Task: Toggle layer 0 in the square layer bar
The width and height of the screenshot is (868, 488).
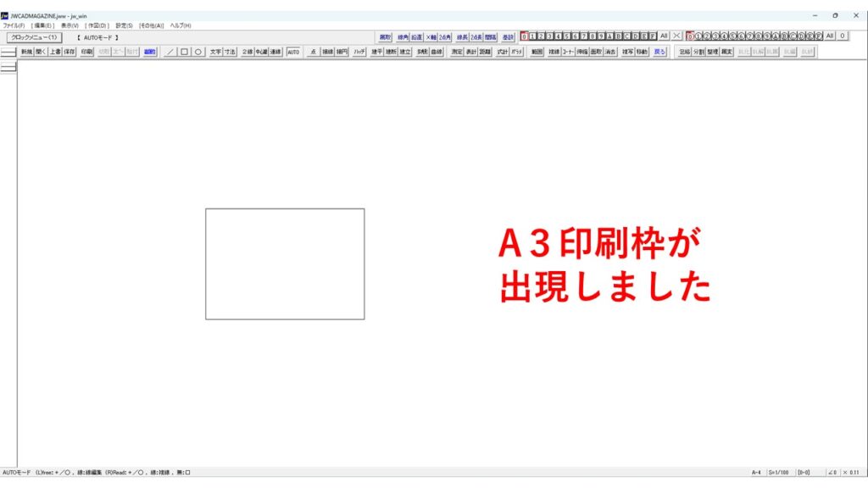Action: pyautogui.click(x=524, y=36)
